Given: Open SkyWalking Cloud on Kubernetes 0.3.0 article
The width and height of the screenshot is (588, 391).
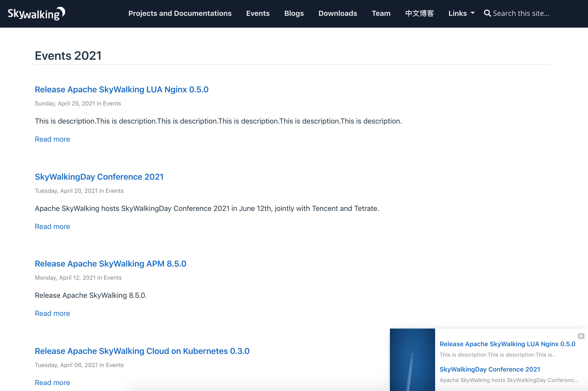Looking at the screenshot, I should click(x=142, y=351).
